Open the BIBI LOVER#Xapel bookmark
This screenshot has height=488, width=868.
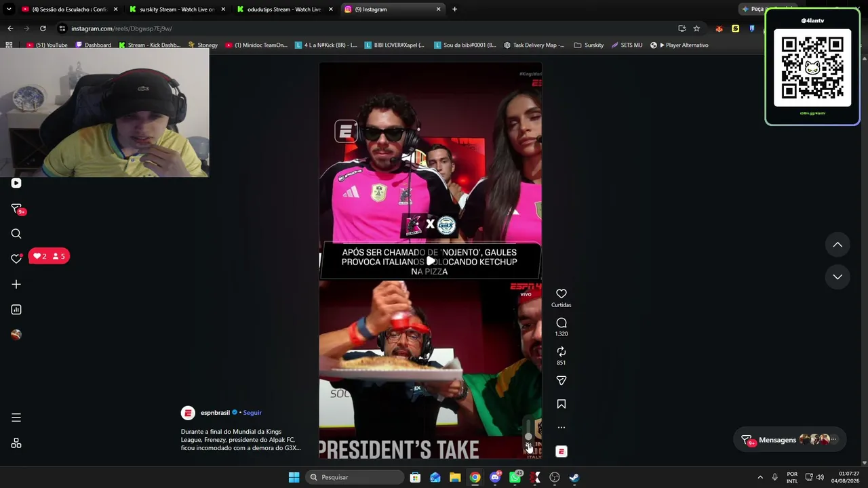pyautogui.click(x=394, y=45)
